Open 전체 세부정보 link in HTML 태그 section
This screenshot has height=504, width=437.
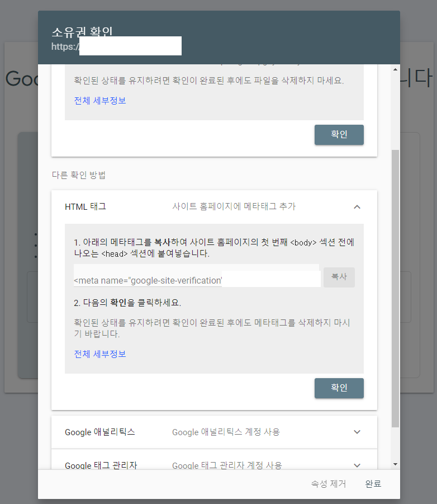[100, 354]
